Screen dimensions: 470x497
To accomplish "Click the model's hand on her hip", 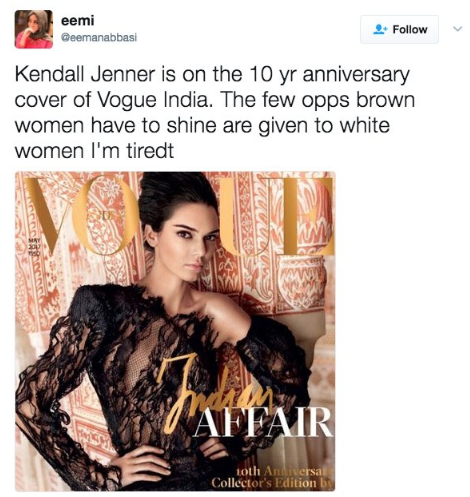I will point(143,463).
